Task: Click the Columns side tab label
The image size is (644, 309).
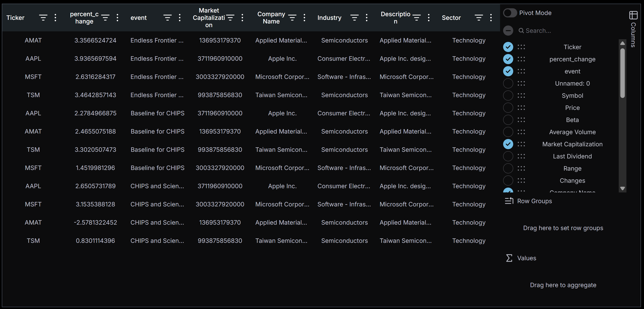Action: pos(633,35)
